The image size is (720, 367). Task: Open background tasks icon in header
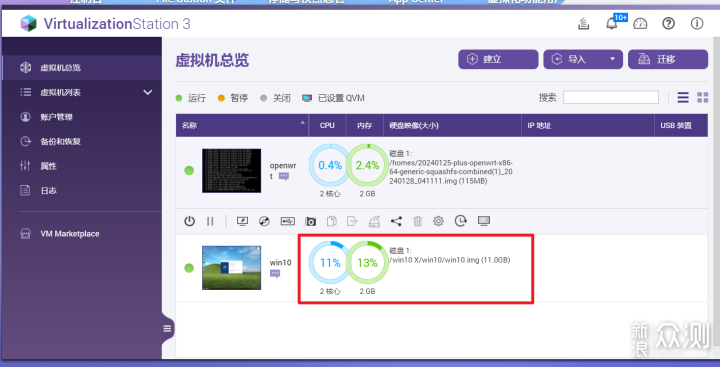584,24
